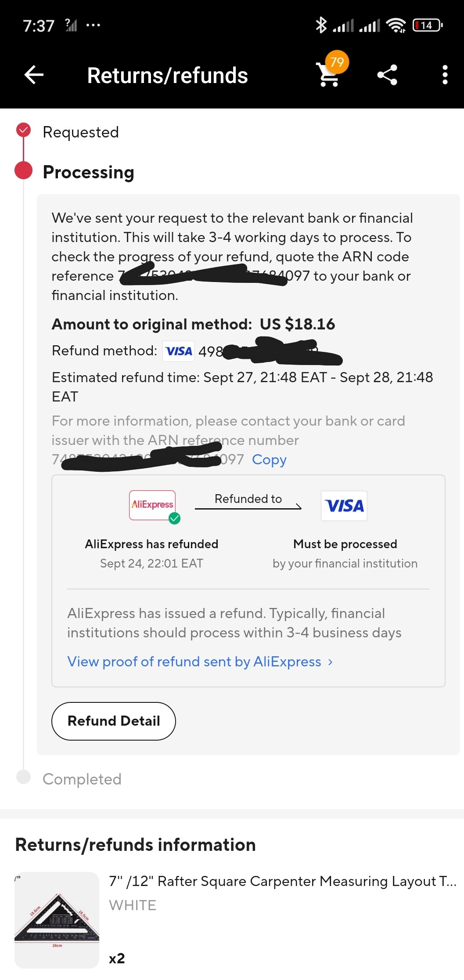Image resolution: width=464 pixels, height=980 pixels.
Task: Tap the AliExpress logo in refund flow
Action: [152, 505]
